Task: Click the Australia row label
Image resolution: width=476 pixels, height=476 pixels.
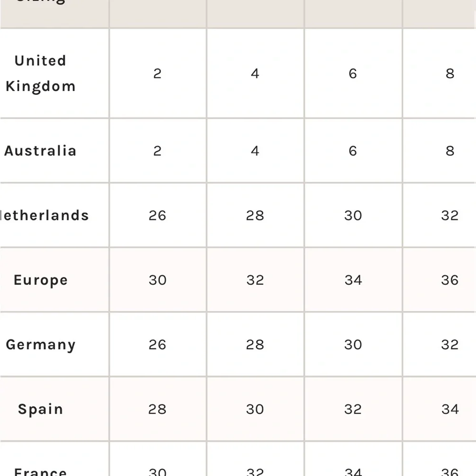Action: click(x=40, y=151)
